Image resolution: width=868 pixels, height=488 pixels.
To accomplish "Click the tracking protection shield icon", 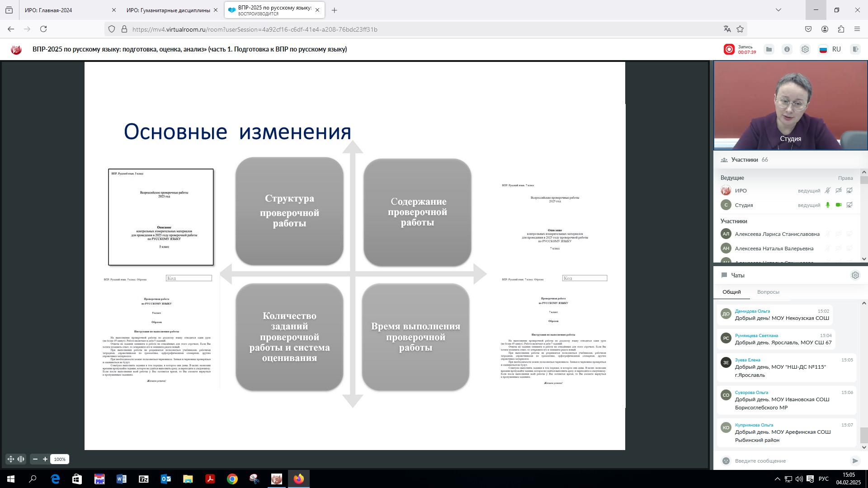I will click(x=112, y=29).
